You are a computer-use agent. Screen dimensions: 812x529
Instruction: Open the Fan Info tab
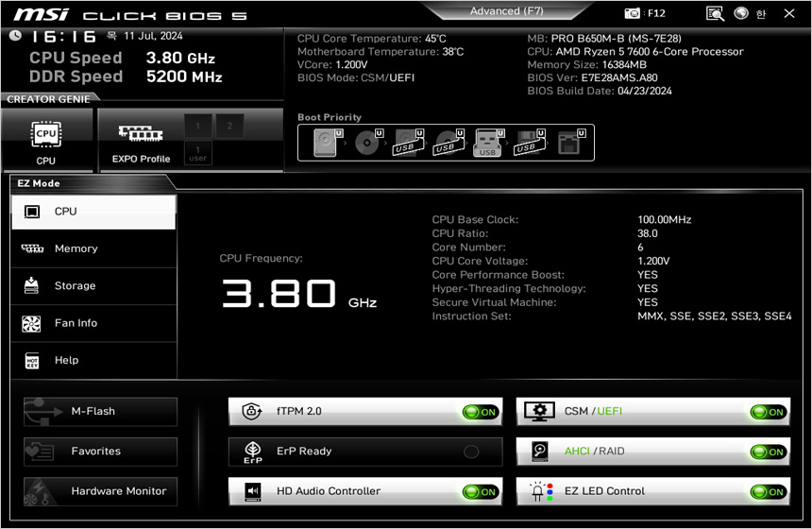point(93,323)
